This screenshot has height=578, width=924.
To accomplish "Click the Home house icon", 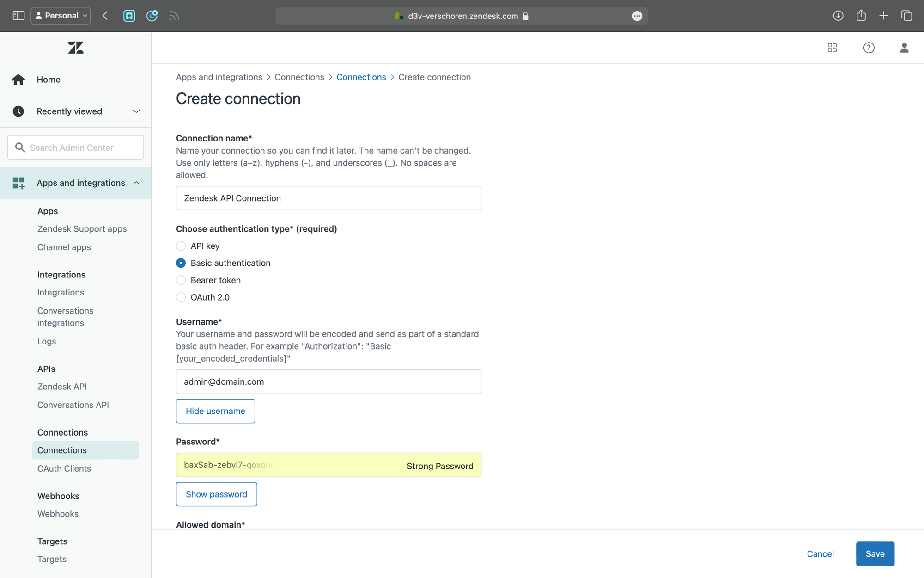I will (18, 80).
